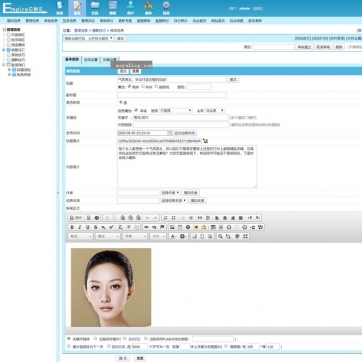Apply superscript in the editor toolbar
Viewport: 362px width, 362px height.
pos(112,227)
